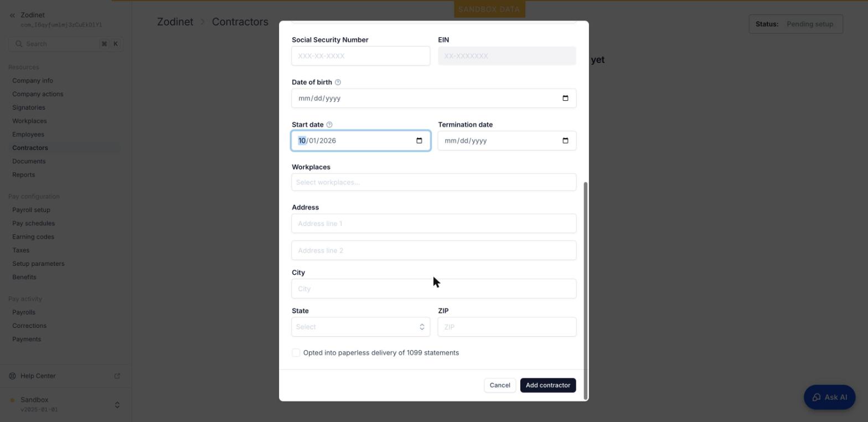Navigate to Employees page
868x422 pixels.
click(28, 135)
